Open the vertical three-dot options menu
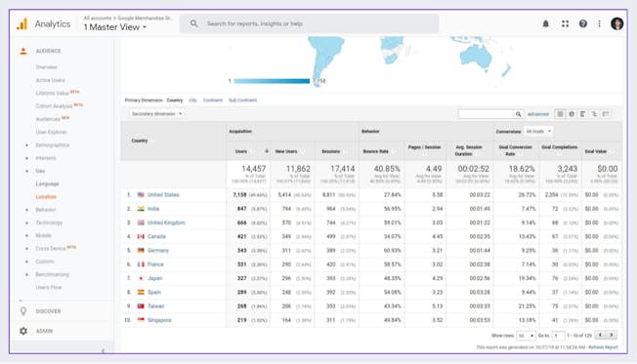Screen dimensions: 637x364 pos(599,23)
